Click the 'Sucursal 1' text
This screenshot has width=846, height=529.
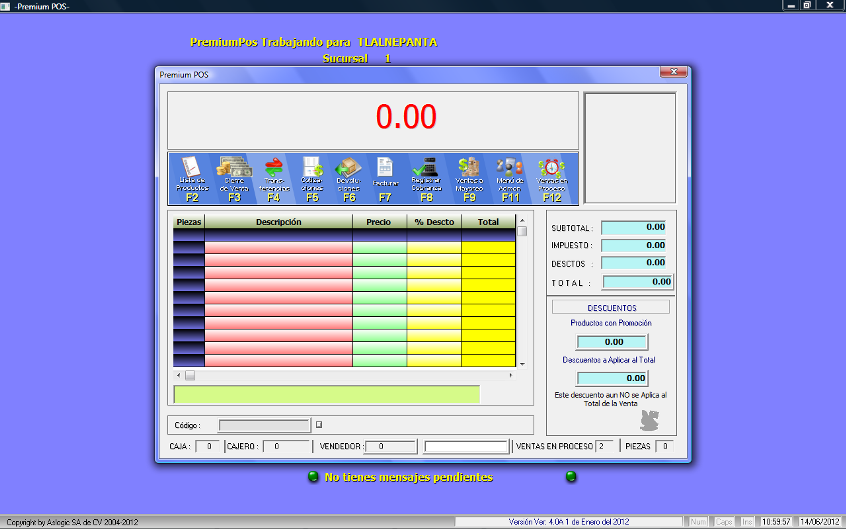(x=357, y=58)
